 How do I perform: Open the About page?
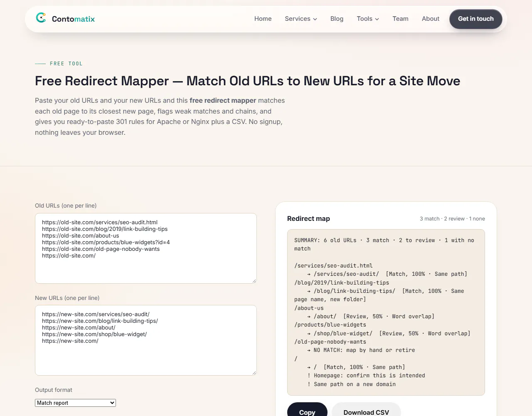(430, 19)
